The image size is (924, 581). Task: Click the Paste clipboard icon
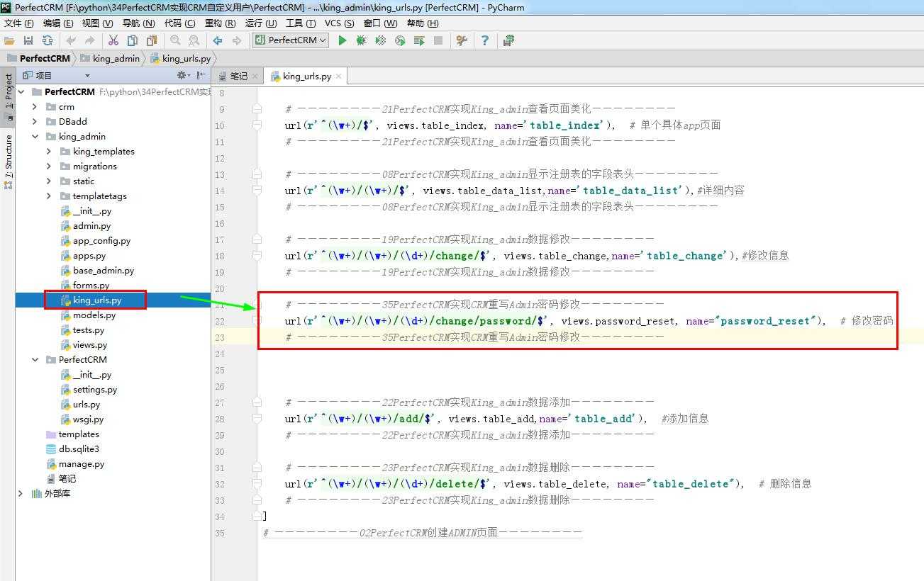coord(151,40)
